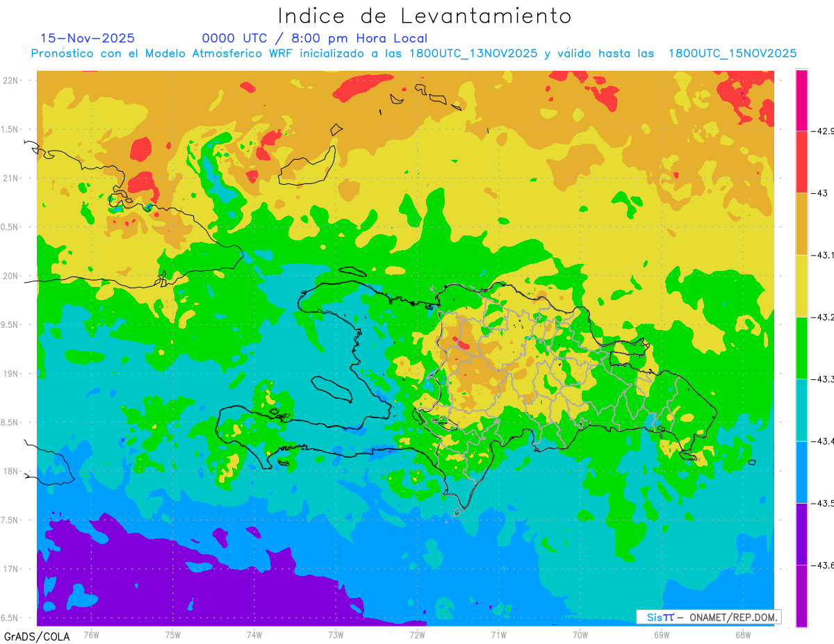Click the '68W' longitude label

pyautogui.click(x=743, y=634)
